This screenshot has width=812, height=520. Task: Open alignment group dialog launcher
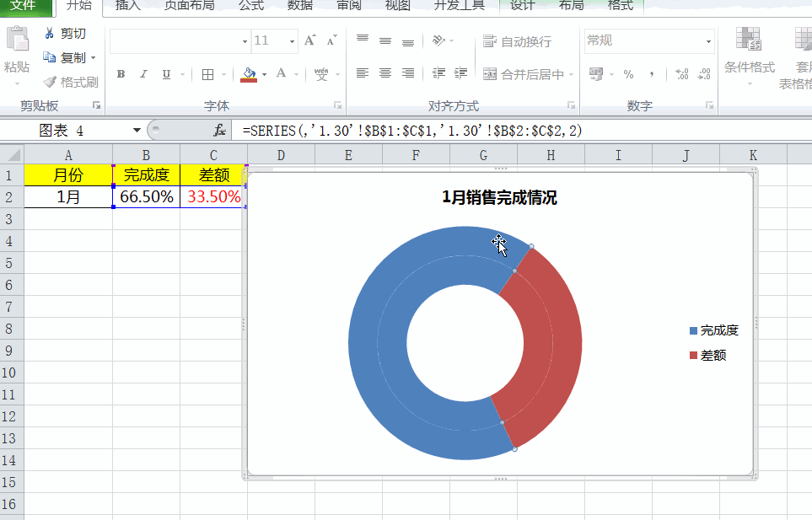(571, 105)
